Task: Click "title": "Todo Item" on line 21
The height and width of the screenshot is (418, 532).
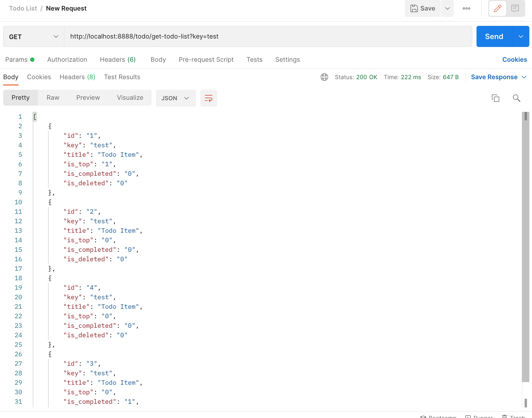Action: pyautogui.click(x=103, y=307)
